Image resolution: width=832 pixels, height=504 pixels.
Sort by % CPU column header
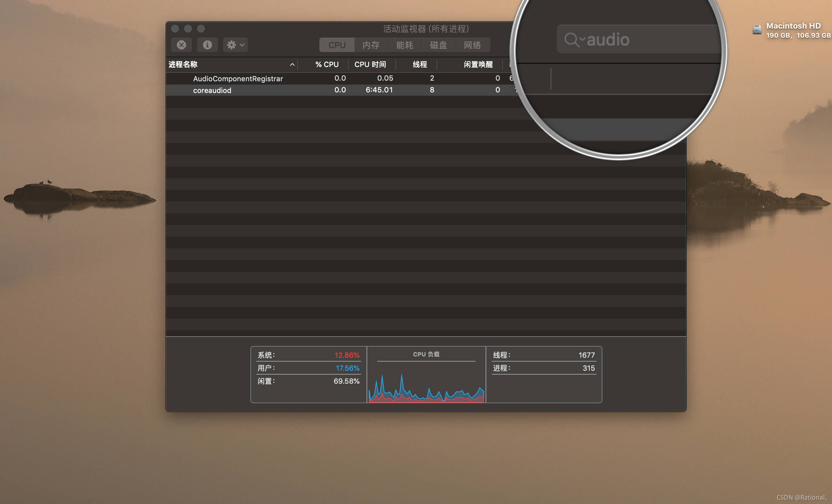(x=327, y=64)
